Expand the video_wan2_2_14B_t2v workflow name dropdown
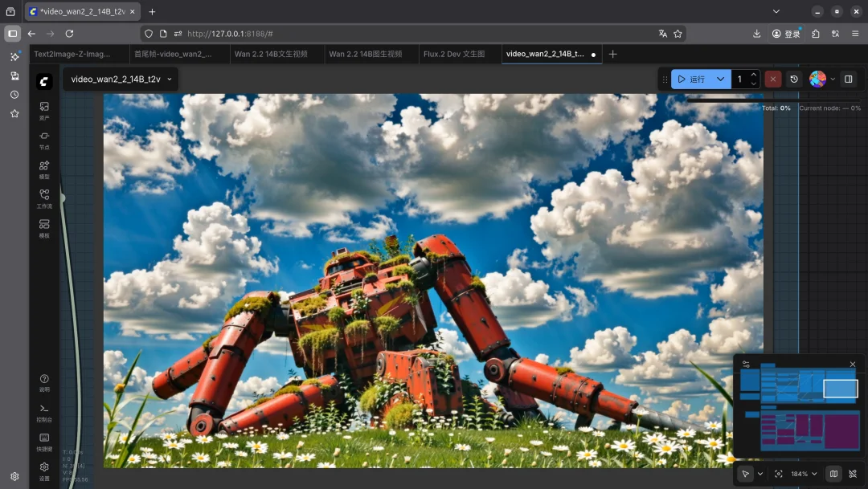 click(x=170, y=79)
